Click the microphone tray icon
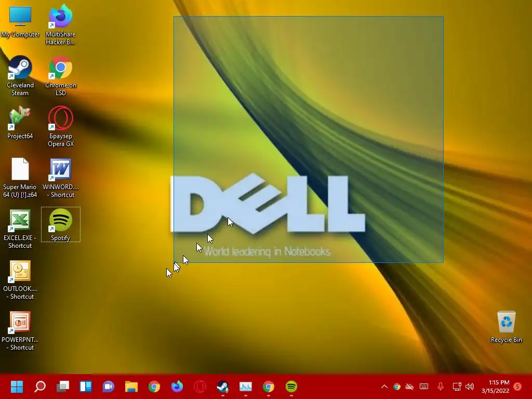The height and width of the screenshot is (399, 532). tap(441, 387)
